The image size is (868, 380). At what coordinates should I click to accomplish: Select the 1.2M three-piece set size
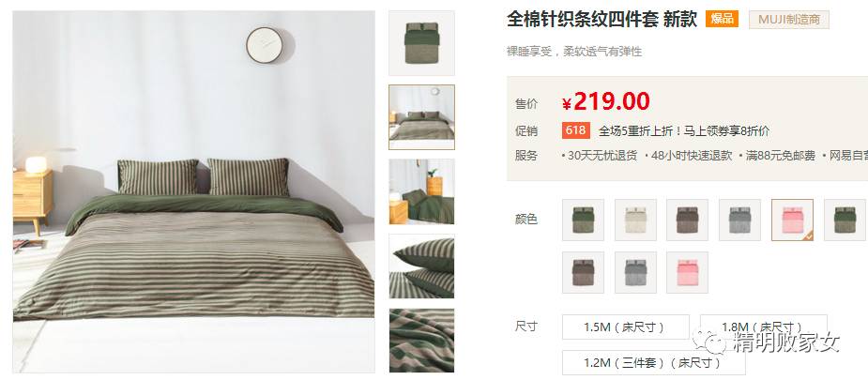(x=654, y=362)
